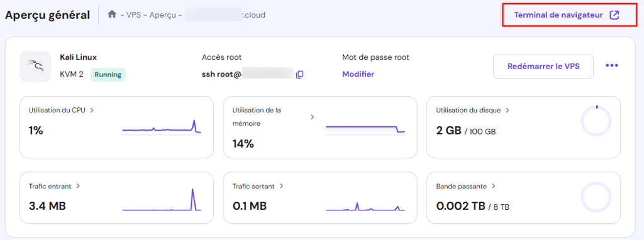This screenshot has height=240, width=644.
Task: Click the 0.1 MB outgoing traffic value
Action: coord(249,206)
